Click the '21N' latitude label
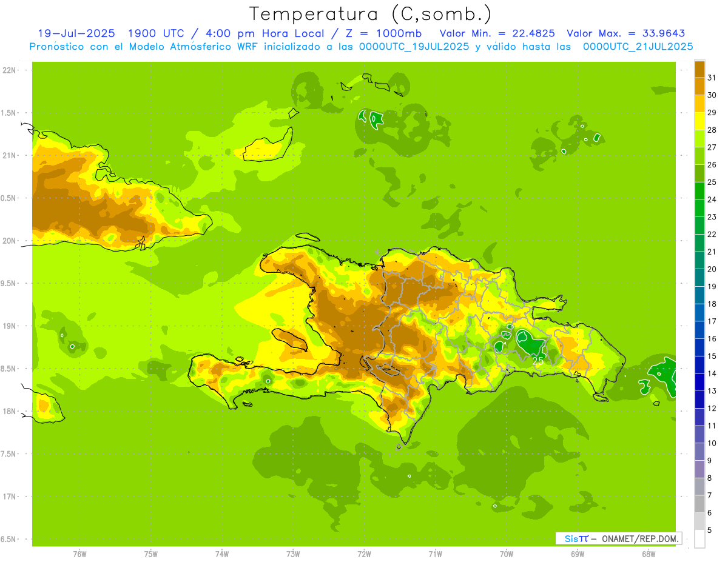Image resolution: width=728 pixels, height=562 pixels. tap(9, 155)
